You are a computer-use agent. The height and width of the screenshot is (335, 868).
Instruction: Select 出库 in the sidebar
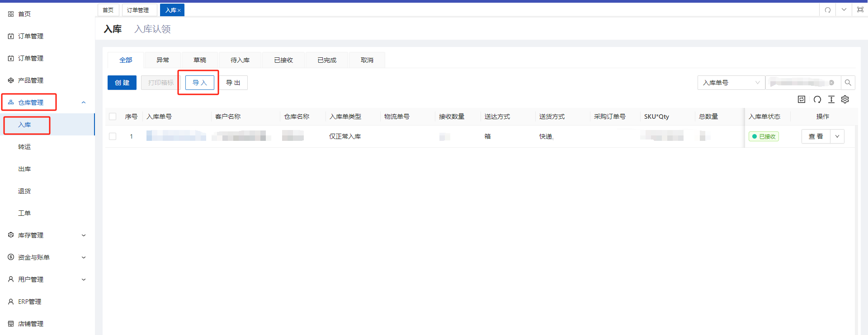tap(24, 169)
